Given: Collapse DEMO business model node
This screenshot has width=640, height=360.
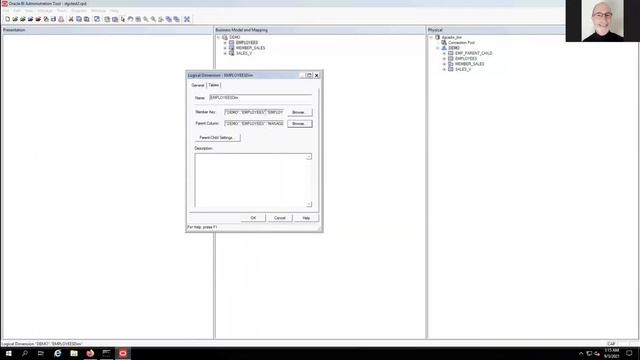Looking at the screenshot, I should coord(218,37).
